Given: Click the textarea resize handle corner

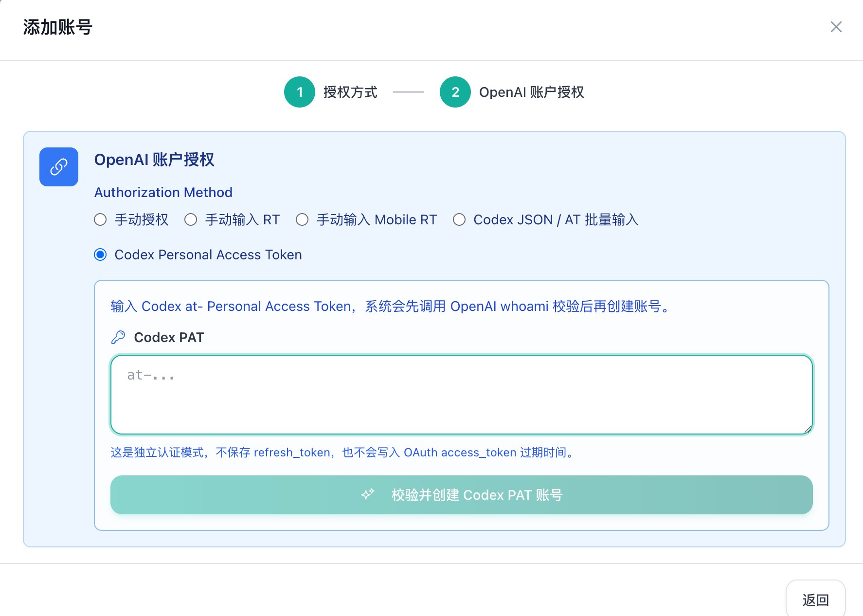Looking at the screenshot, I should click(808, 429).
